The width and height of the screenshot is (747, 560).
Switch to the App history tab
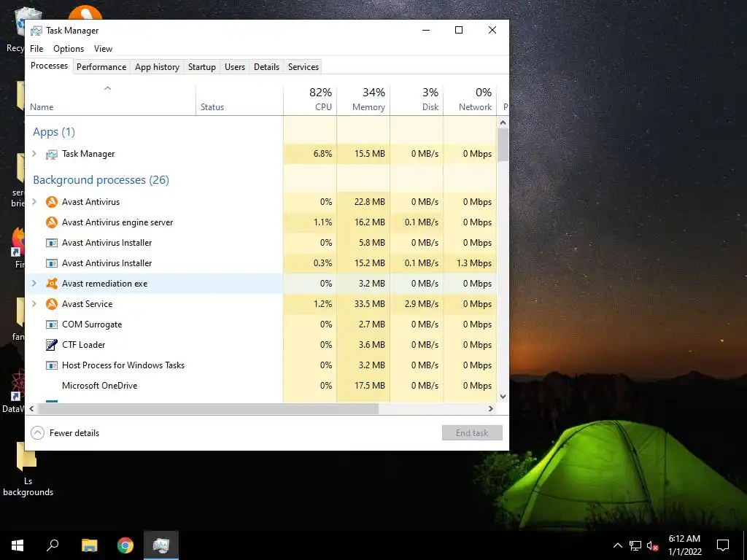point(158,67)
